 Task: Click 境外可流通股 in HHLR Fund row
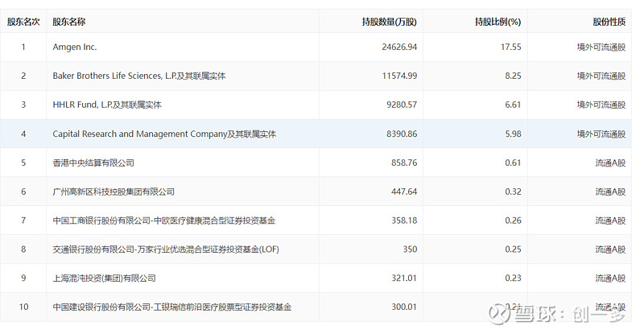[x=601, y=105]
